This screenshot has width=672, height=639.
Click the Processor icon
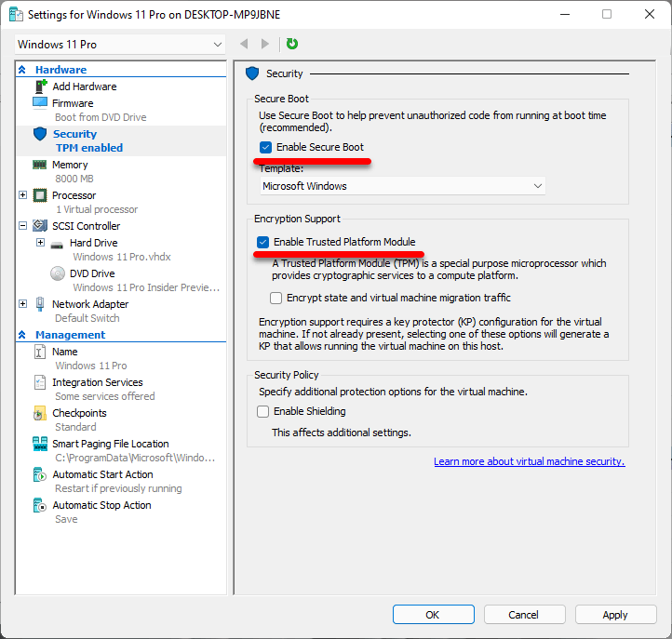40,195
